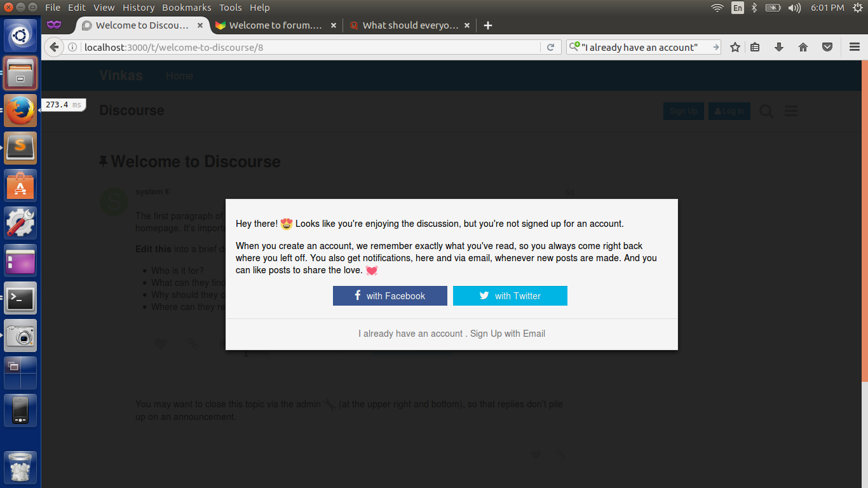Image resolution: width=868 pixels, height=488 pixels.
Task: Click the Vinkas site title
Action: [x=121, y=76]
